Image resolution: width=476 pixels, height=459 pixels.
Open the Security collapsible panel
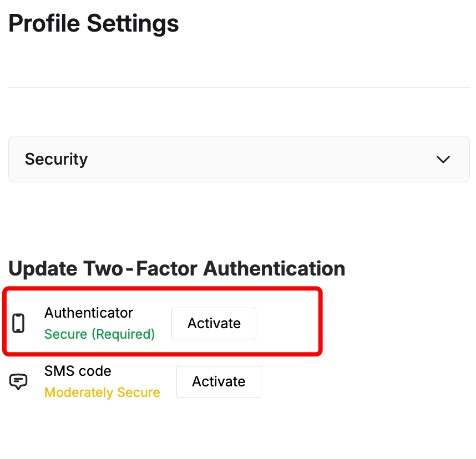tap(239, 160)
